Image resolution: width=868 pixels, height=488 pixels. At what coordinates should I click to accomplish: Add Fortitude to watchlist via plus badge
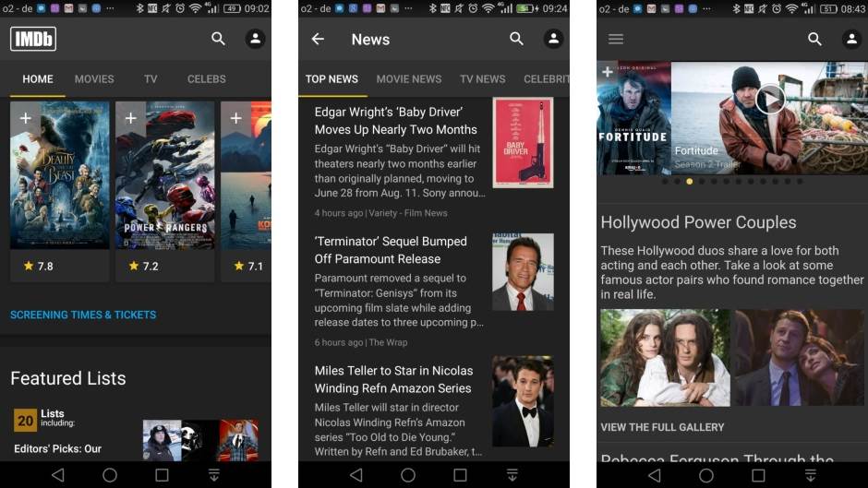607,72
